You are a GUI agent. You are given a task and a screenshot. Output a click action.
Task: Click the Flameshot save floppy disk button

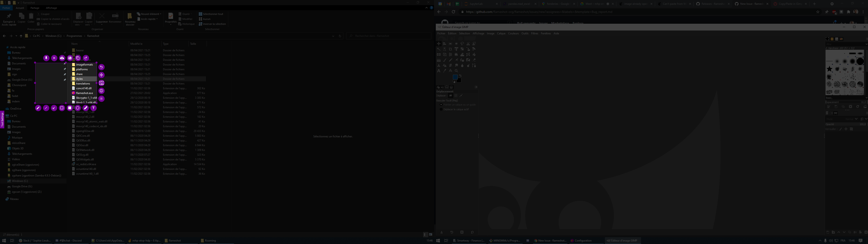(x=70, y=58)
